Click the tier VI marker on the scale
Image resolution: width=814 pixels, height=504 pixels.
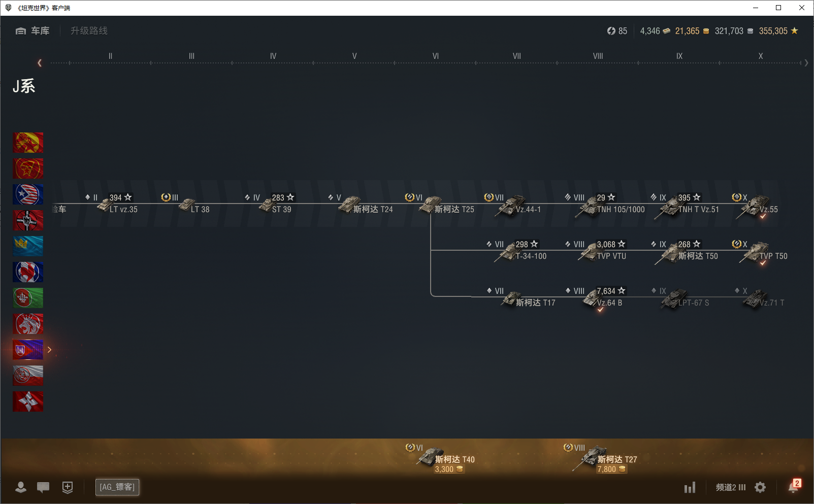coord(436,56)
